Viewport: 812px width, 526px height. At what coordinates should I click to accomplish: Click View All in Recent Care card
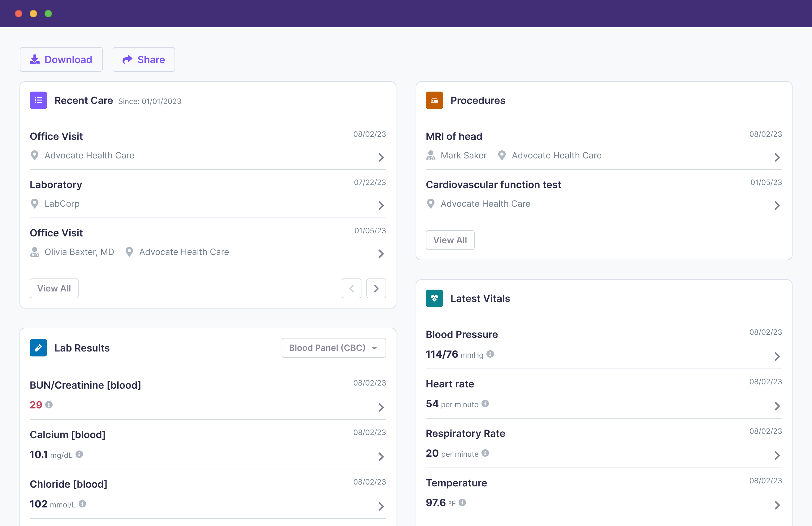[54, 288]
